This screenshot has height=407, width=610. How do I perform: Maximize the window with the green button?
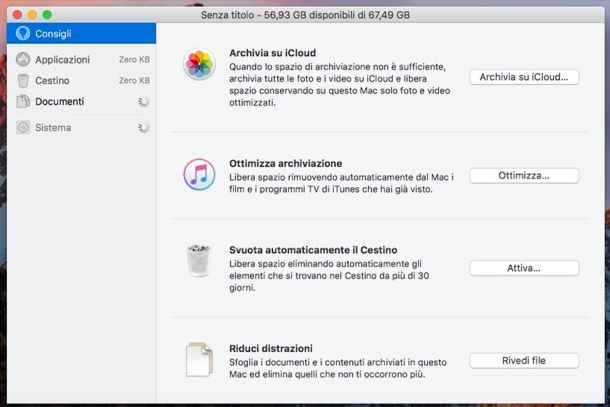47,15
